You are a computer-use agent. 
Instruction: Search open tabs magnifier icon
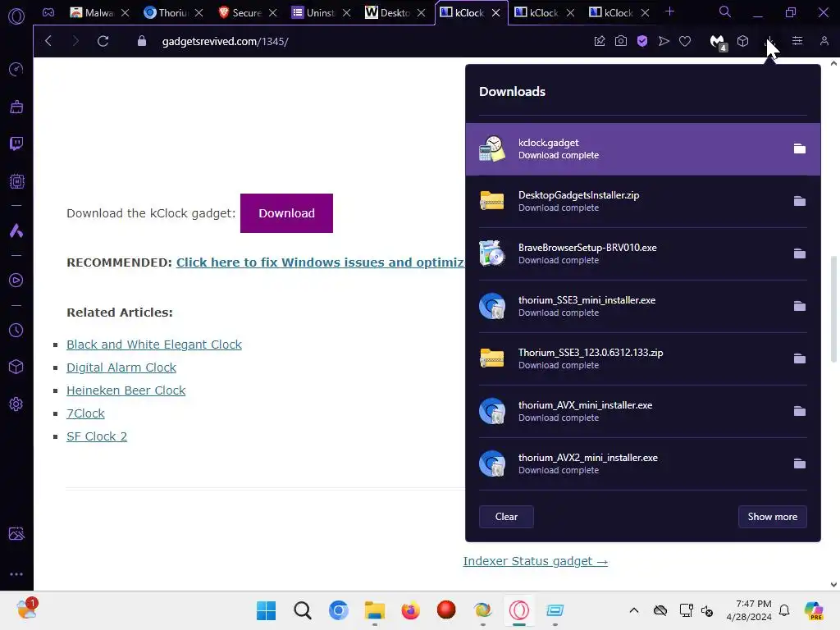(x=725, y=11)
